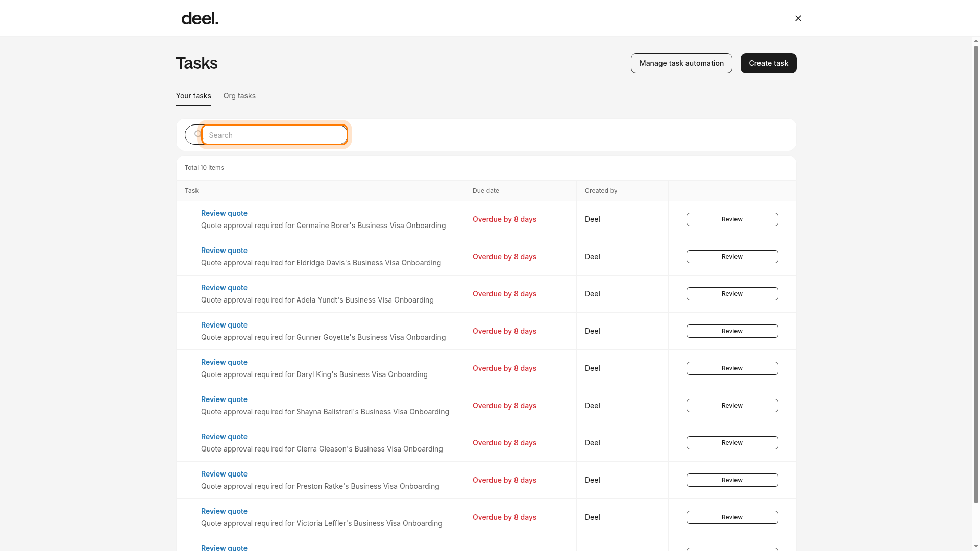The height and width of the screenshot is (551, 980).
Task: Click the Due date column header
Action: tap(486, 191)
